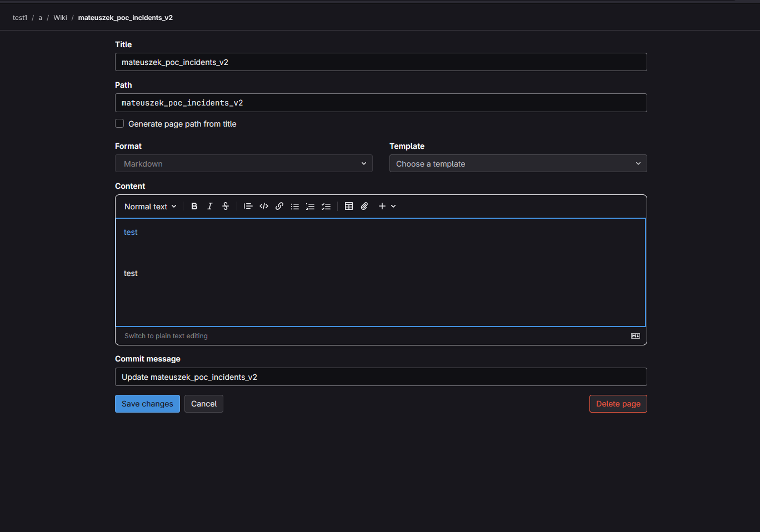760x532 pixels.
Task: Toggle bold formatting in the editor toolbar
Action: [x=194, y=206]
